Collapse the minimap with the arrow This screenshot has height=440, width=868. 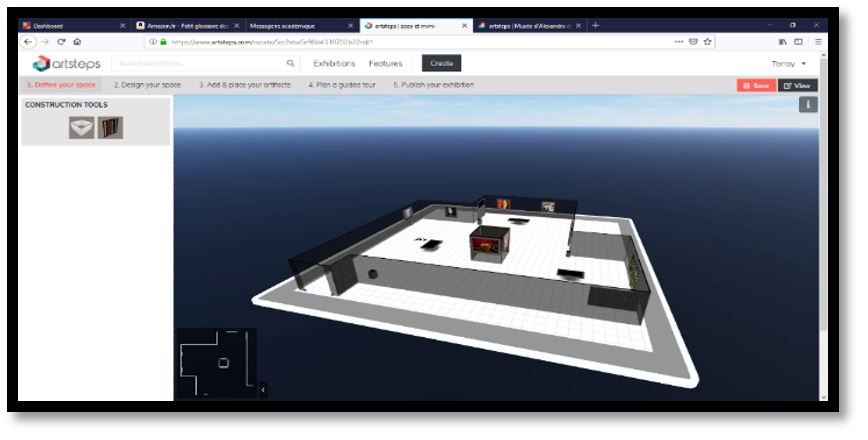pyautogui.click(x=263, y=389)
